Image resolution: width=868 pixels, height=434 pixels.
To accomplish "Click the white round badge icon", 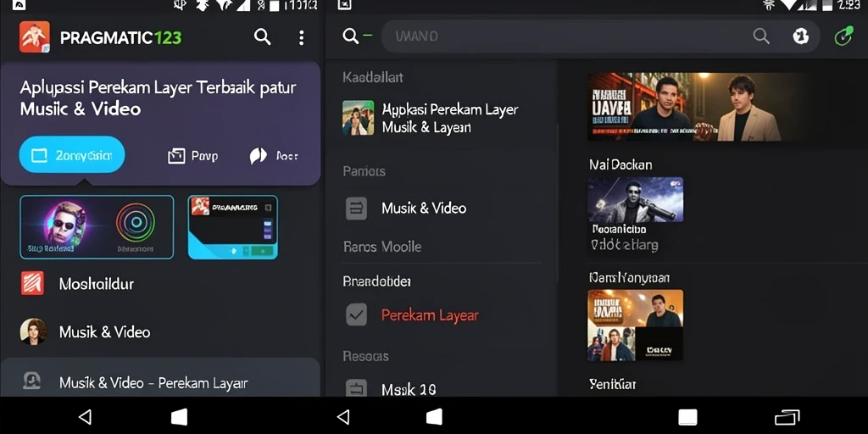I will point(800,36).
